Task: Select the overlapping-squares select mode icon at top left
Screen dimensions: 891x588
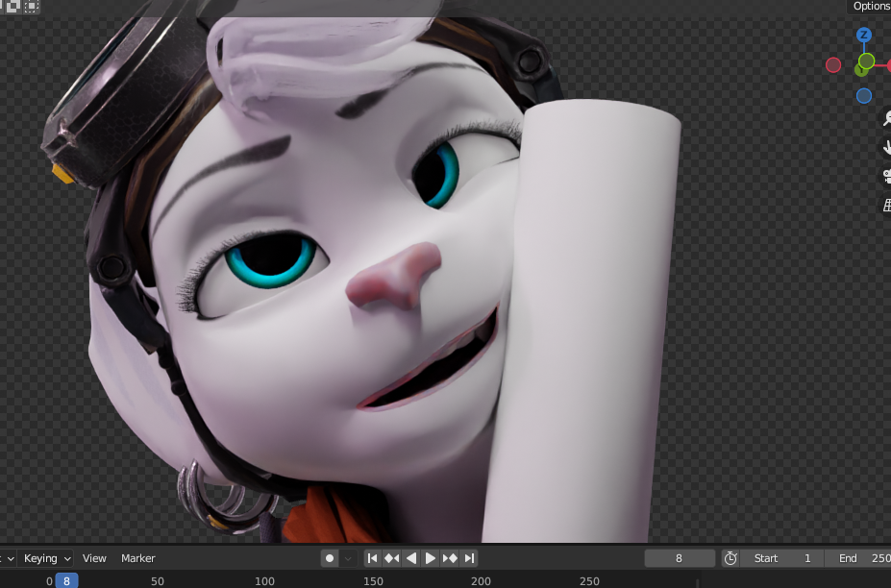Action: (13, 7)
